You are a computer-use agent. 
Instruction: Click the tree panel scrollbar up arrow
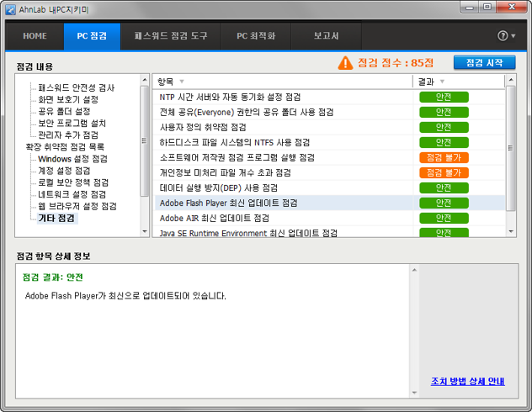coord(144,82)
